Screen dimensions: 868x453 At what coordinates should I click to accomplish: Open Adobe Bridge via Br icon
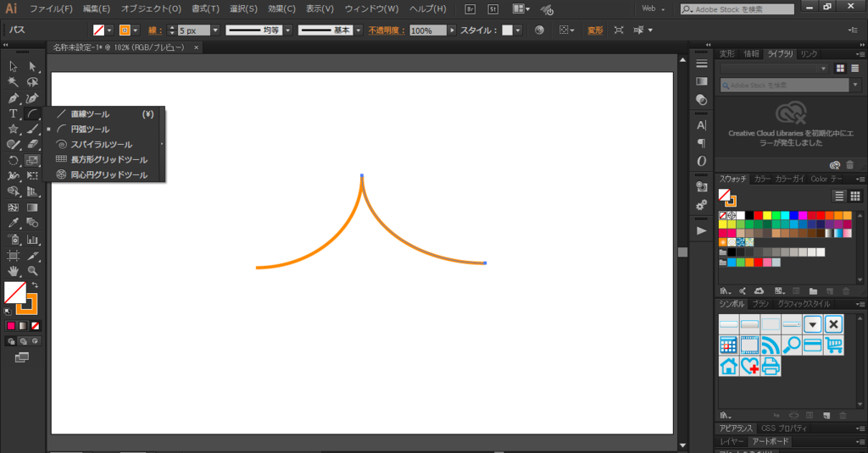pyautogui.click(x=470, y=8)
